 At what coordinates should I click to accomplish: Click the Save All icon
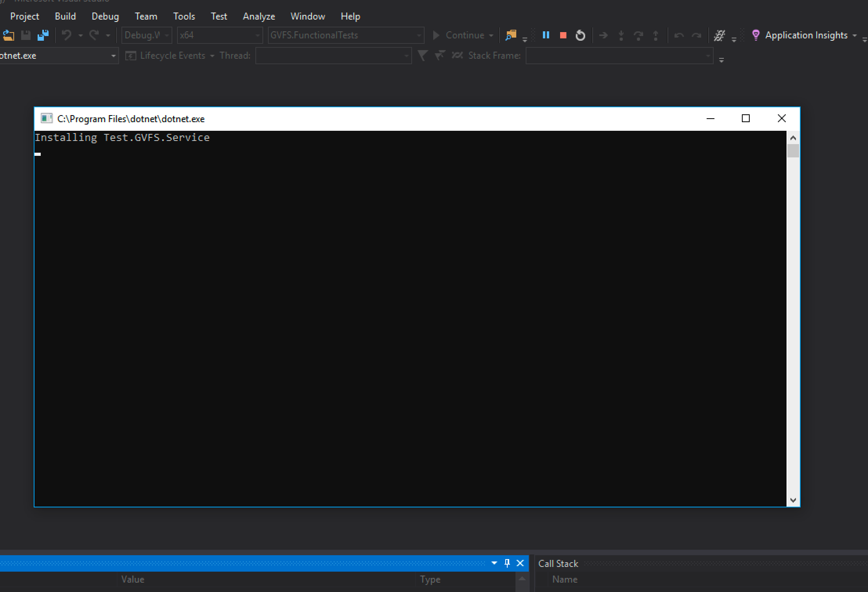pyautogui.click(x=43, y=35)
